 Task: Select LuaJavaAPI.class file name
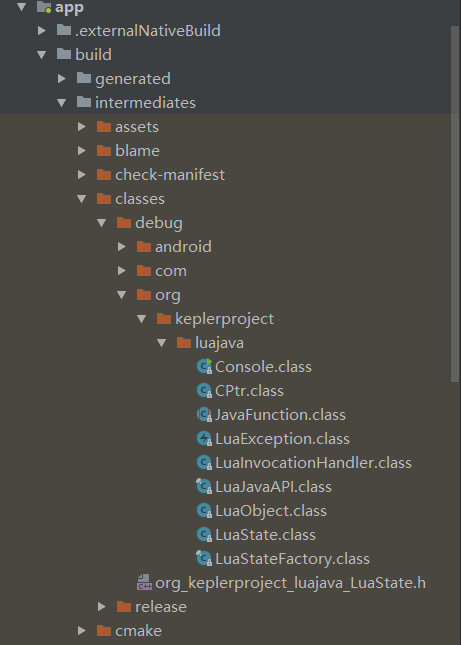(273, 486)
